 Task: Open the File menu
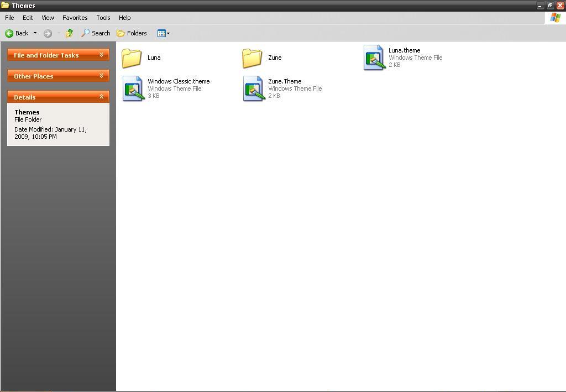tap(9, 18)
